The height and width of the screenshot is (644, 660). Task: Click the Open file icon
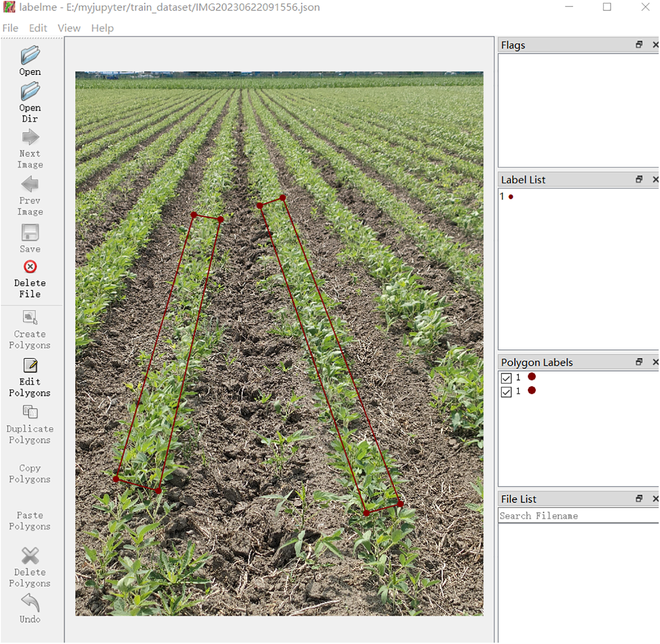coord(30,56)
